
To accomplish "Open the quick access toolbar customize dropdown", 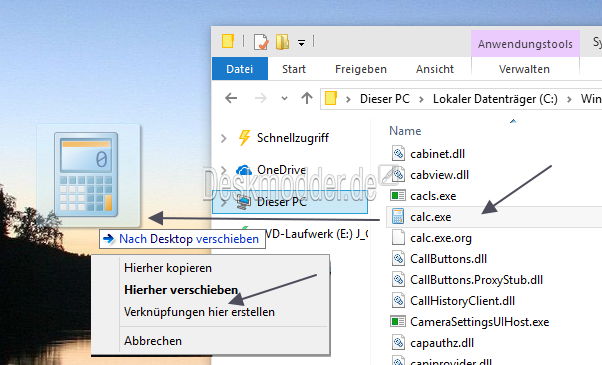I will pos(302,43).
